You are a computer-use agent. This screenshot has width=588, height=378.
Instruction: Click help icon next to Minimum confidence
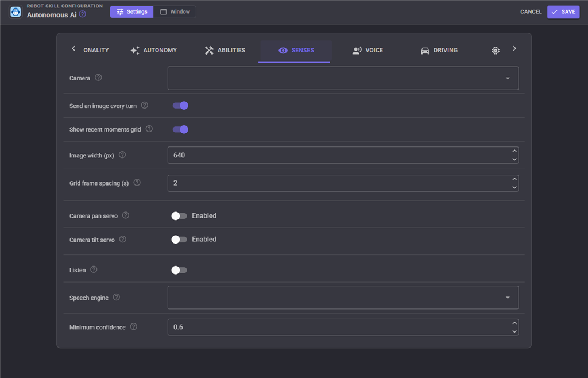click(x=133, y=327)
